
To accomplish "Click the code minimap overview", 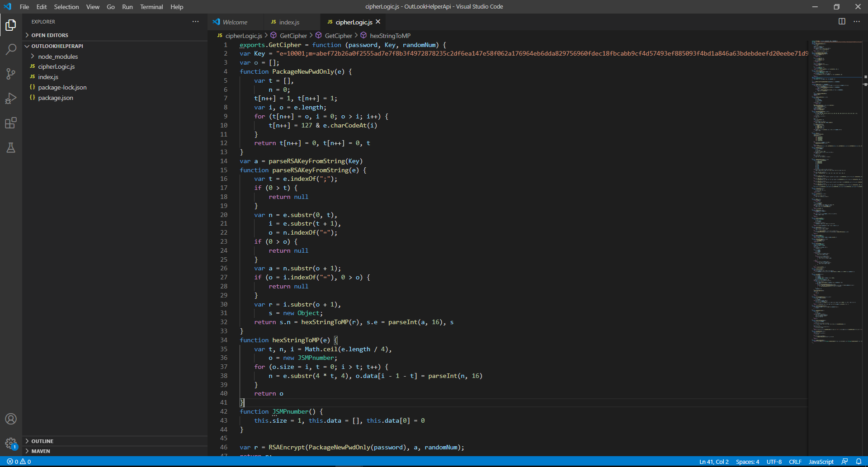I will point(835,181).
